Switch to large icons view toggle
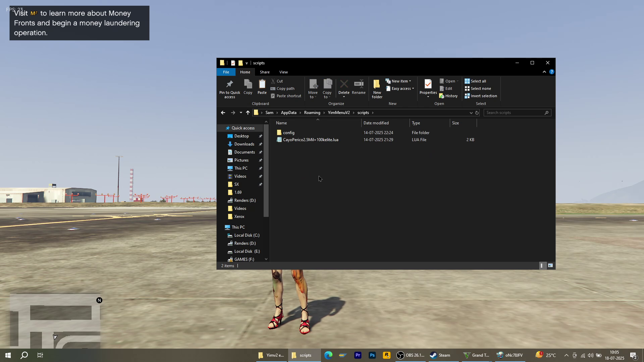 tap(550, 265)
